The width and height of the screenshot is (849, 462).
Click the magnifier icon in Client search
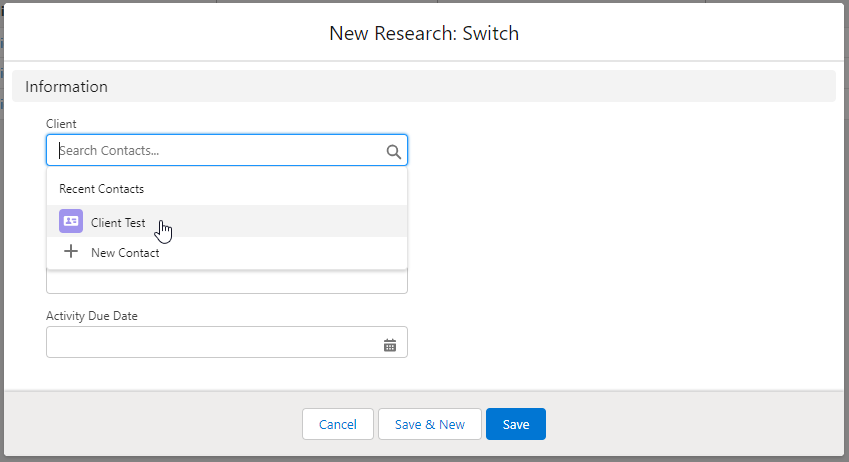[393, 151]
